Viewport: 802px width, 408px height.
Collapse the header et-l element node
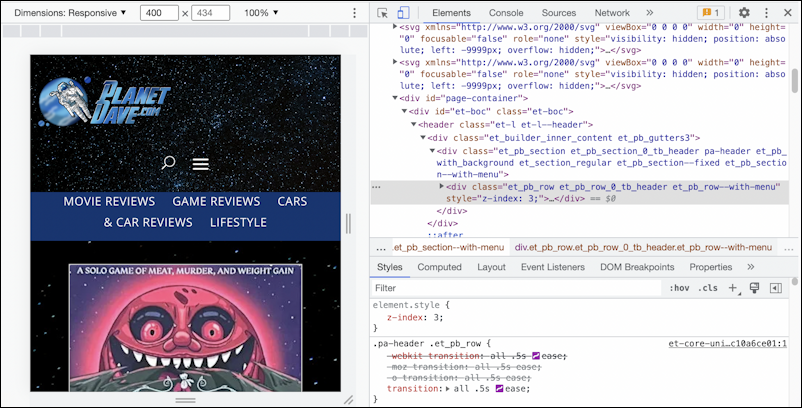(x=413, y=125)
